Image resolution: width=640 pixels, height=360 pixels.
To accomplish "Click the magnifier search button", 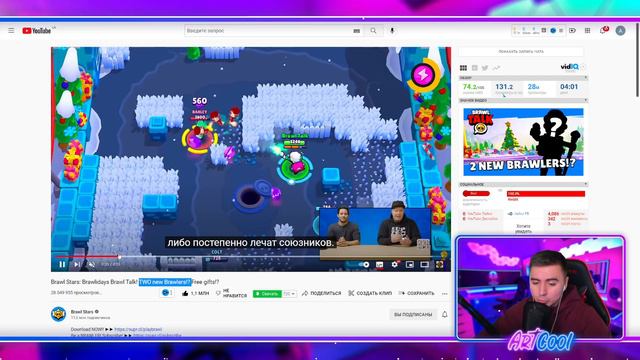I will tap(373, 31).
